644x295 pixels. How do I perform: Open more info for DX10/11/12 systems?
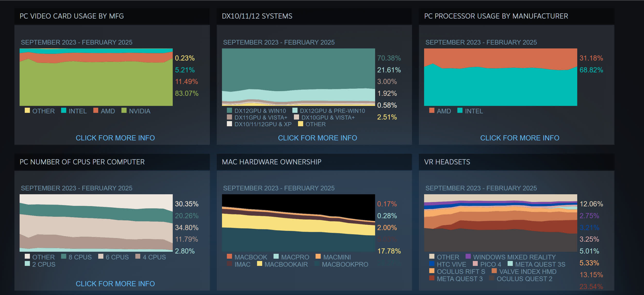[x=317, y=138]
